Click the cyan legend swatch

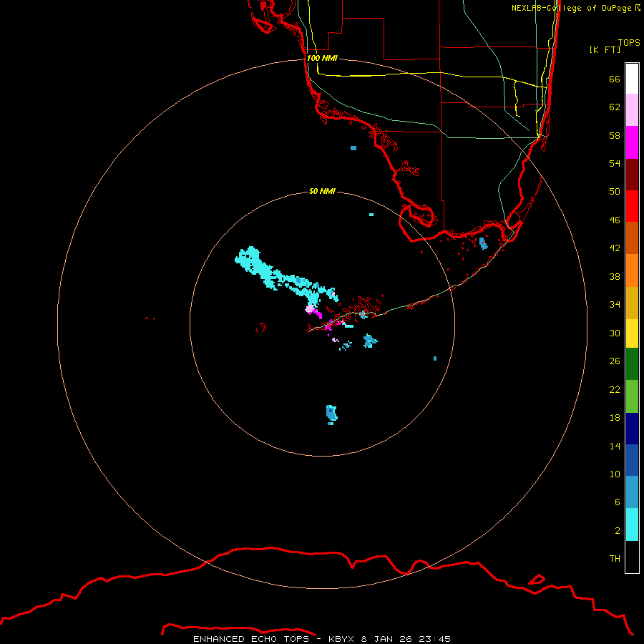pyautogui.click(x=632, y=525)
